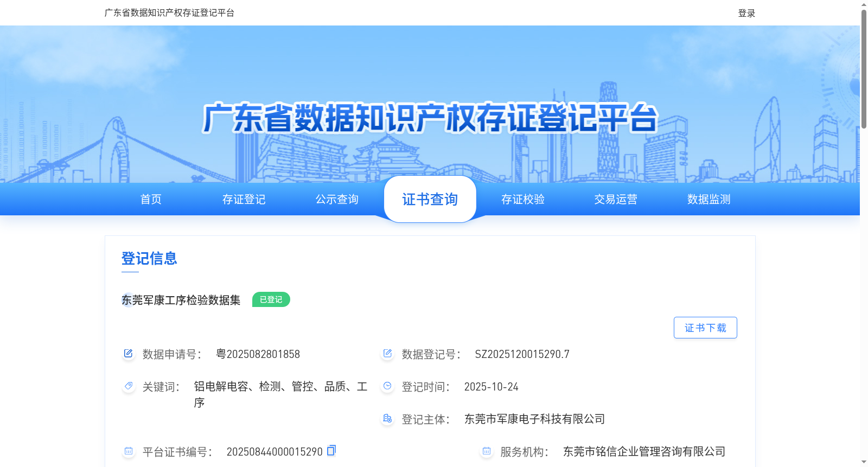
Task: Click the 登记信息 section heading
Action: [149, 258]
